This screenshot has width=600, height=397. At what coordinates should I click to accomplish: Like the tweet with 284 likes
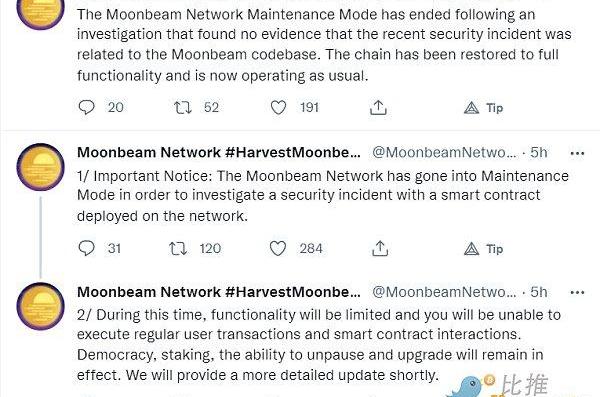278,248
